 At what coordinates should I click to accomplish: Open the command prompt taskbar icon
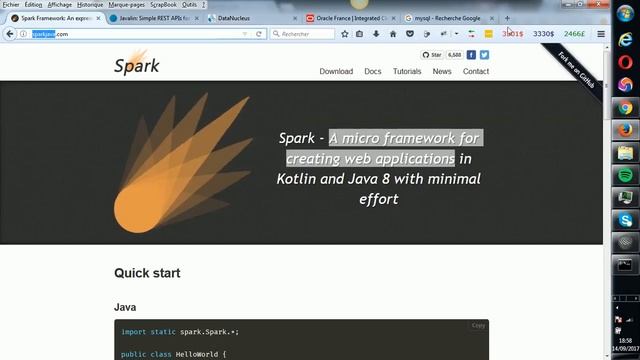625,265
